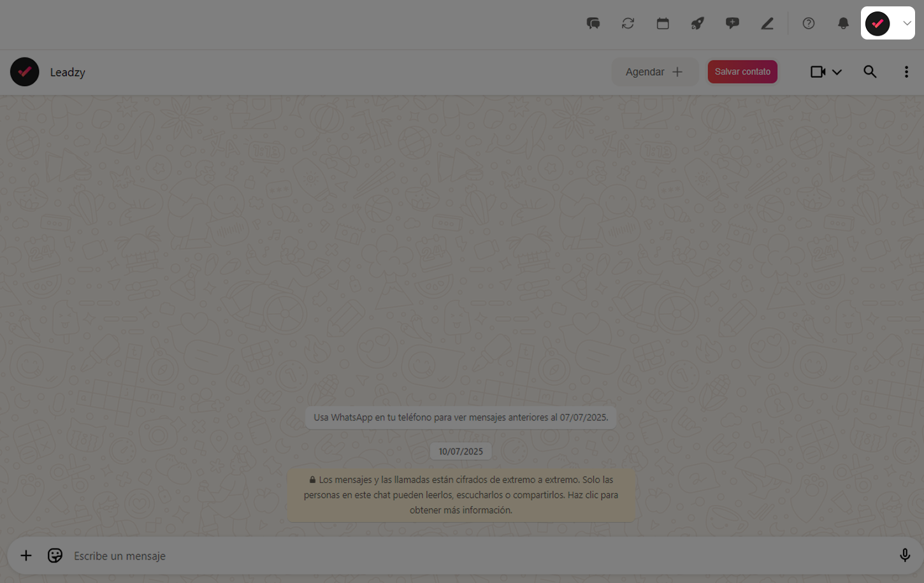Start a video call from the camera icon

[818, 71]
